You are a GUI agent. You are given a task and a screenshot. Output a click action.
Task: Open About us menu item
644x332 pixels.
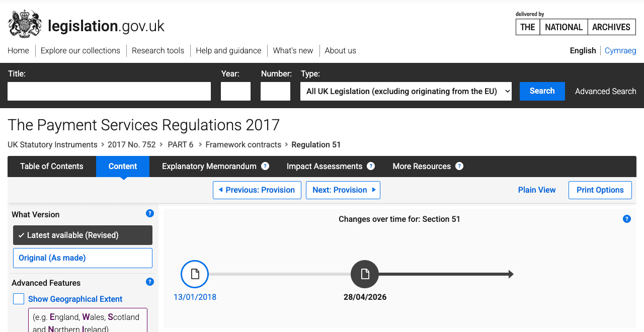pyautogui.click(x=340, y=51)
